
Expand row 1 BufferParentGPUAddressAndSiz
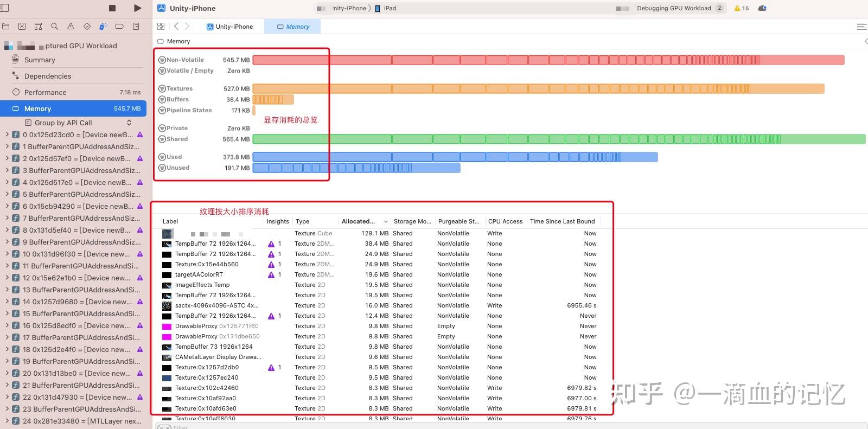(x=7, y=146)
